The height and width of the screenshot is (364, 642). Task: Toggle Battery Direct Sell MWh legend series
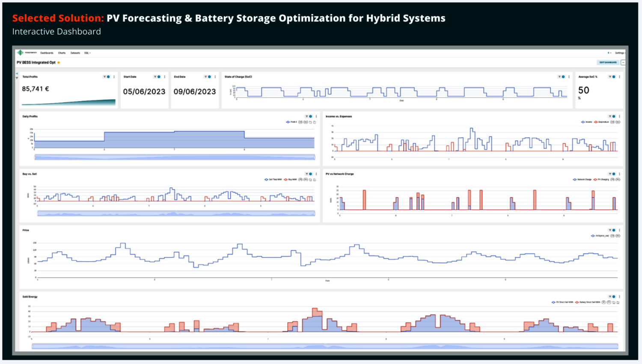coord(588,302)
